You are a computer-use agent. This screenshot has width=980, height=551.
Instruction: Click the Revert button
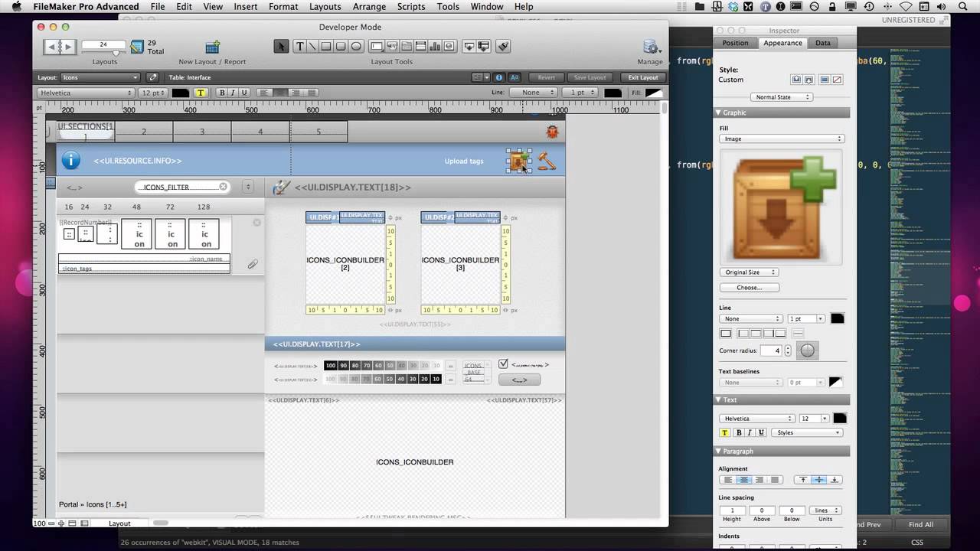point(546,77)
